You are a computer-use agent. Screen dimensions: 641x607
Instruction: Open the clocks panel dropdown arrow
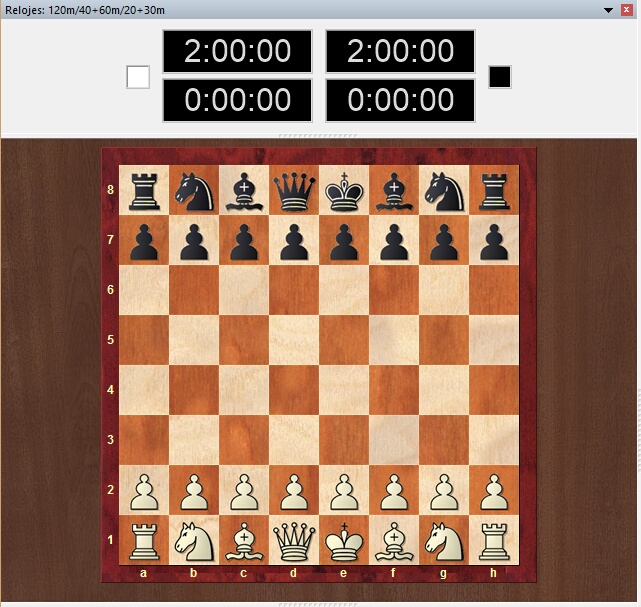pyautogui.click(x=607, y=9)
